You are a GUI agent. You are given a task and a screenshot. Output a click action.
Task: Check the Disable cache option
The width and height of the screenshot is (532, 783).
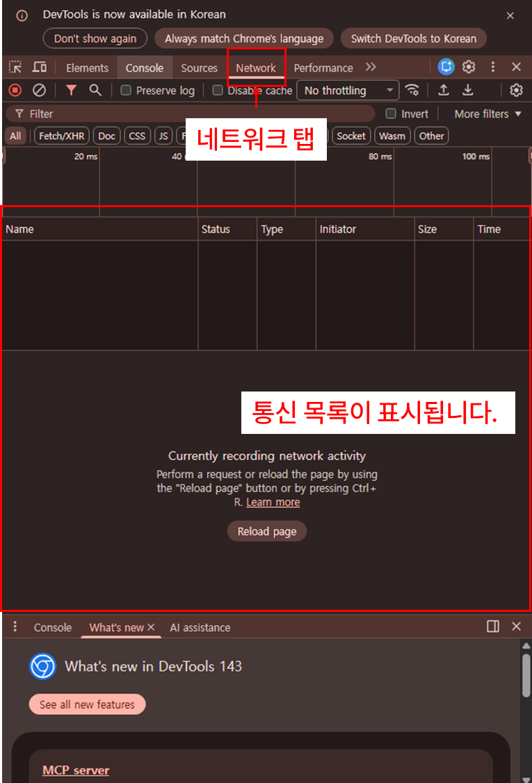point(218,90)
